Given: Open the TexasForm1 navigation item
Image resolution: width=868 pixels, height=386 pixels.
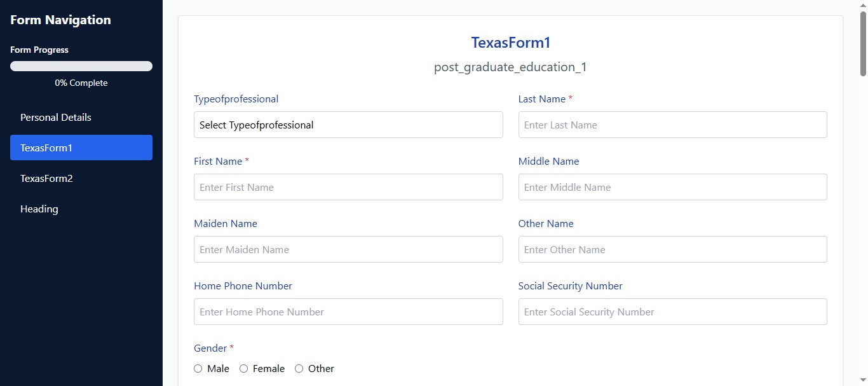Looking at the screenshot, I should (81, 148).
